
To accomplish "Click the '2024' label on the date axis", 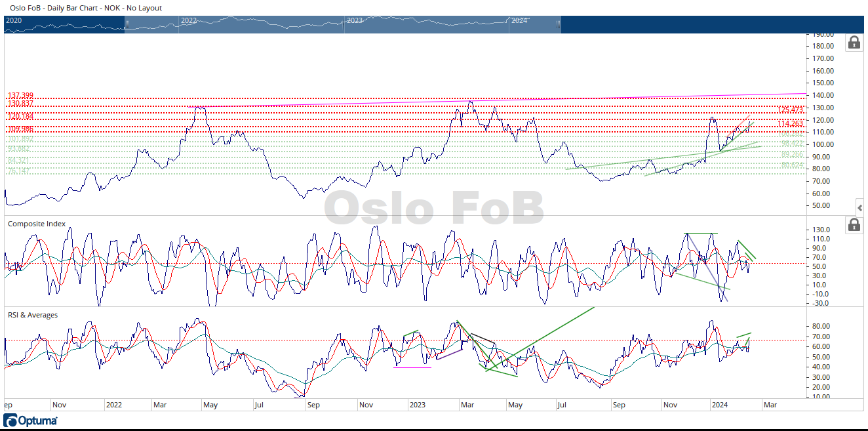I will pyautogui.click(x=720, y=405).
